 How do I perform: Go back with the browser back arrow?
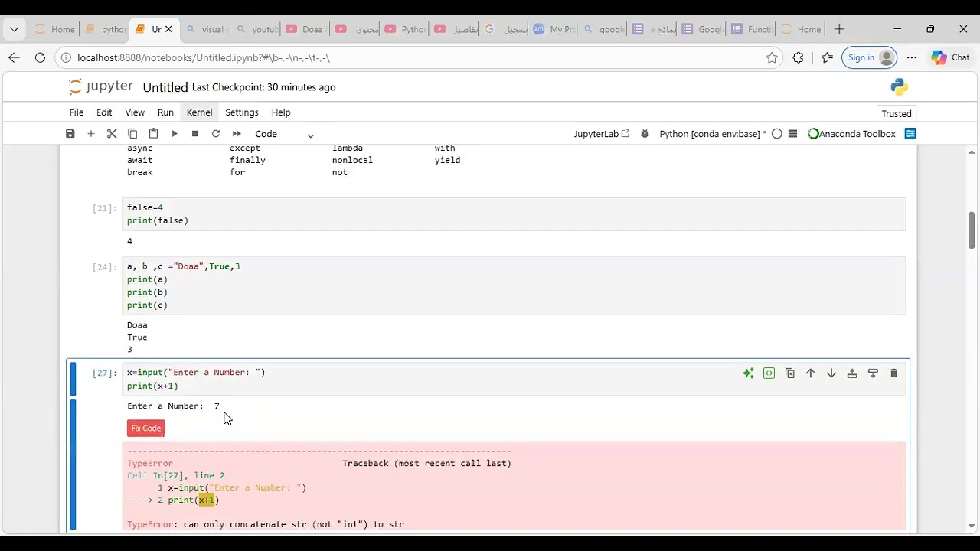coord(14,57)
